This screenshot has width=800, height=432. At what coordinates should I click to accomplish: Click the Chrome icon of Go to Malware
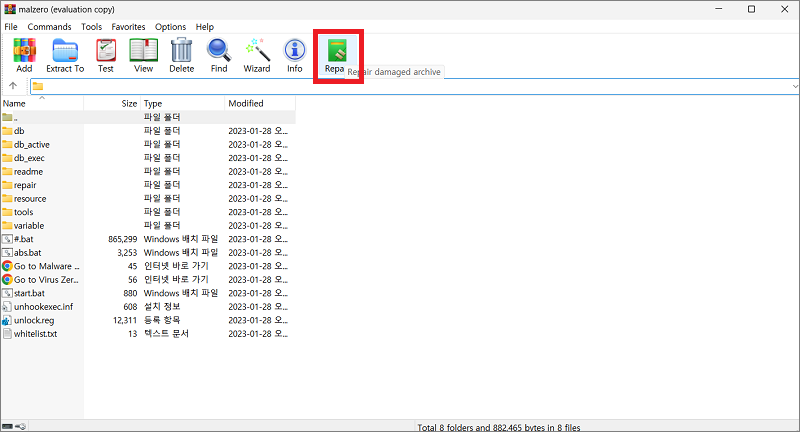[7, 266]
